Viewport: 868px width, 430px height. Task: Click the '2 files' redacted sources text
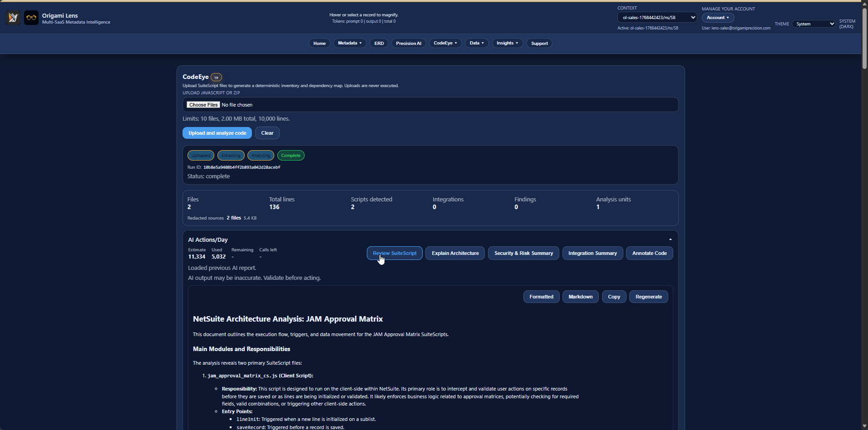click(x=234, y=218)
